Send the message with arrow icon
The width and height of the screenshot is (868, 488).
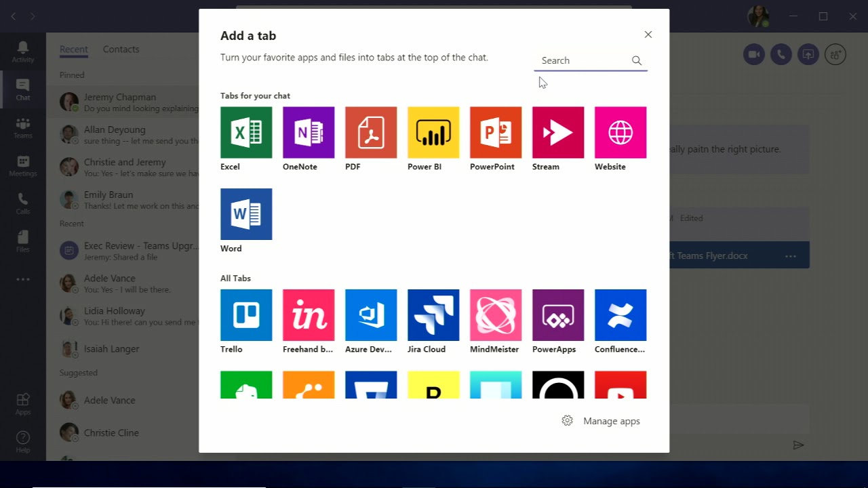point(798,445)
